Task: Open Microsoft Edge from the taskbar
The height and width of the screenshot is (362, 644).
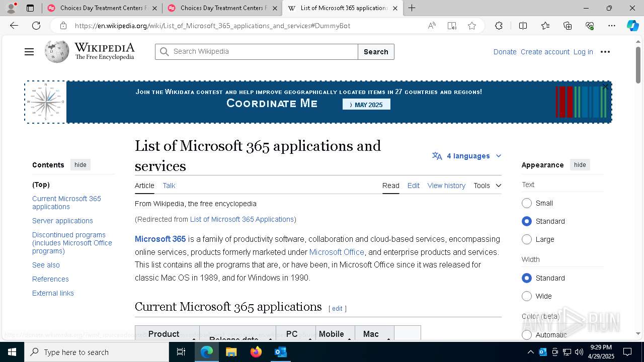Action: coord(207,352)
